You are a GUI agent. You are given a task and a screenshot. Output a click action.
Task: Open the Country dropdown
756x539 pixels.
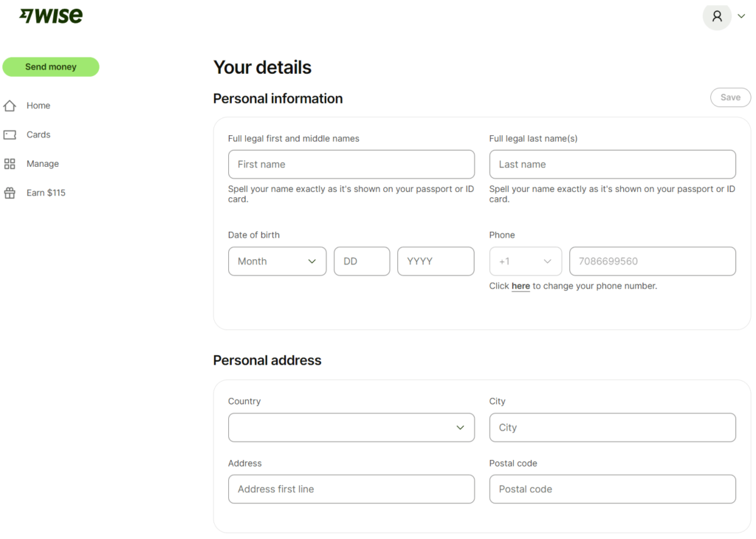[351, 427]
